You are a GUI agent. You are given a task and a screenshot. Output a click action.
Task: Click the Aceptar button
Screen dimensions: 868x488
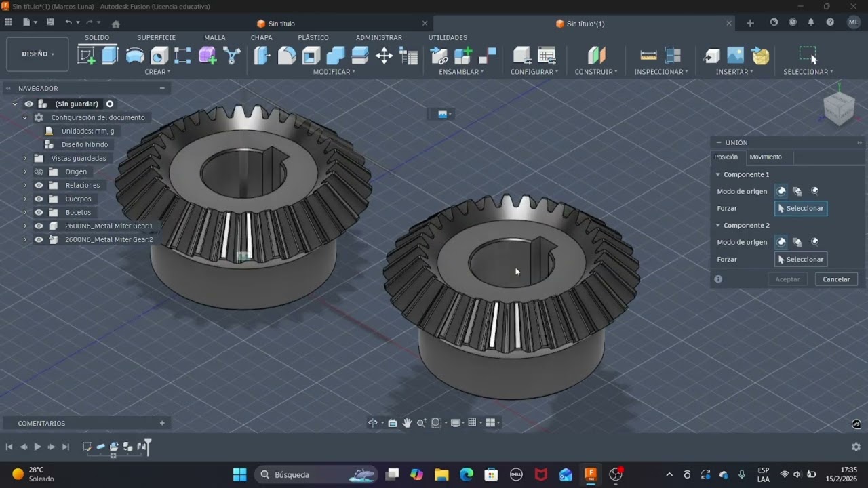click(787, 279)
